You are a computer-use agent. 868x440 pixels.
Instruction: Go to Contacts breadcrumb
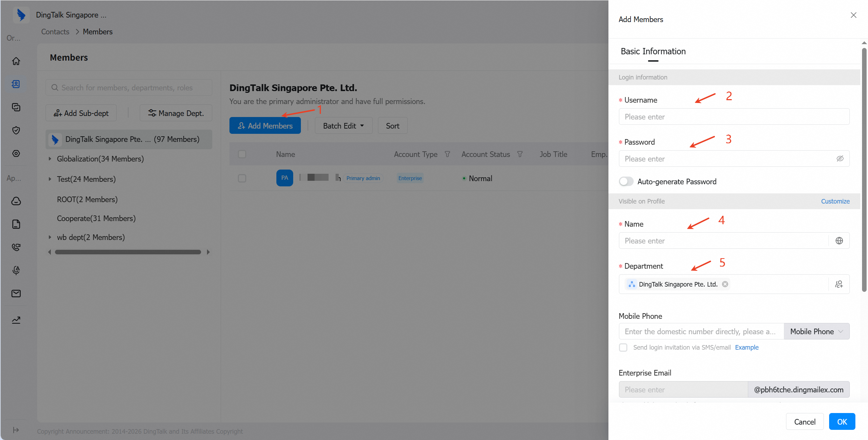point(55,32)
